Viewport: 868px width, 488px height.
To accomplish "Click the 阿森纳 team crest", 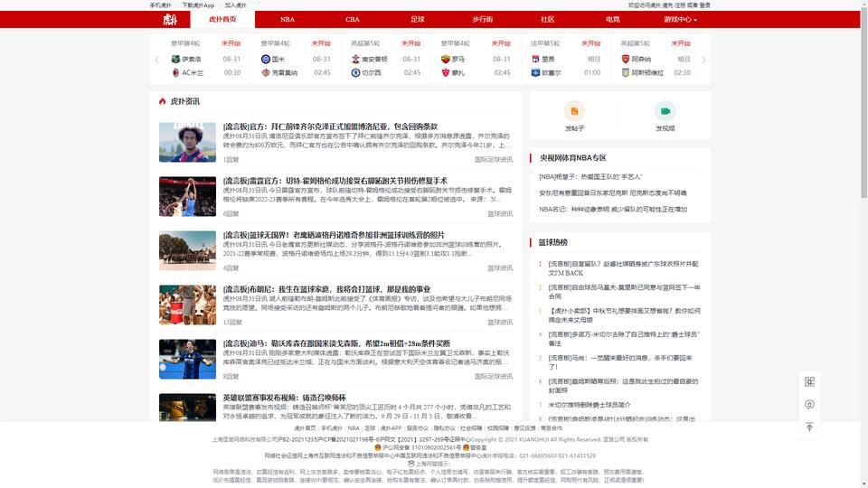I will pyautogui.click(x=626, y=59).
